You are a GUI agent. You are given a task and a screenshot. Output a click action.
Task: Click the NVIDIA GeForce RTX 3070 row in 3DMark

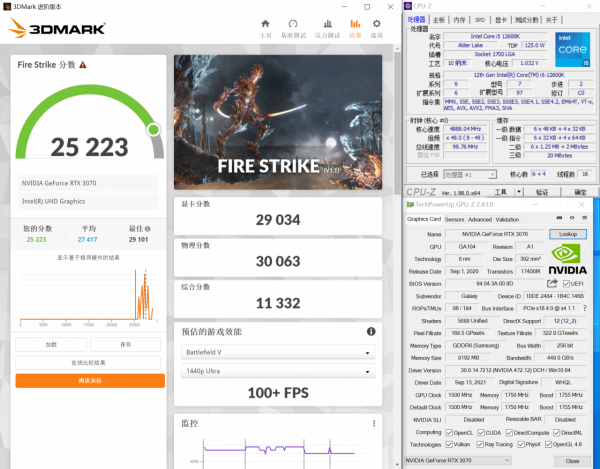(x=88, y=183)
